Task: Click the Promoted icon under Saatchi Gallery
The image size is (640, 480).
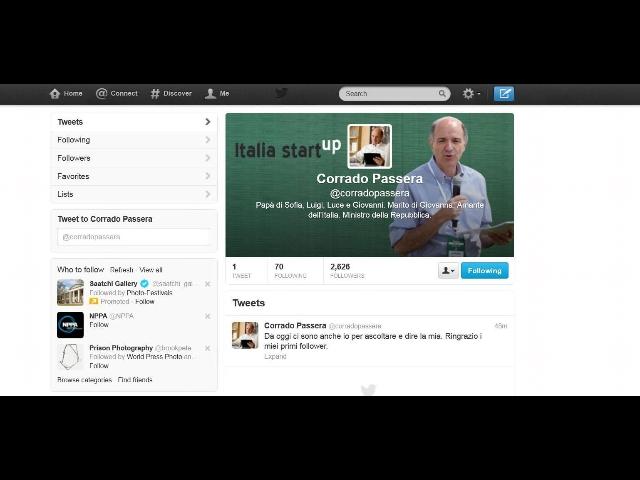Action: pos(93,301)
